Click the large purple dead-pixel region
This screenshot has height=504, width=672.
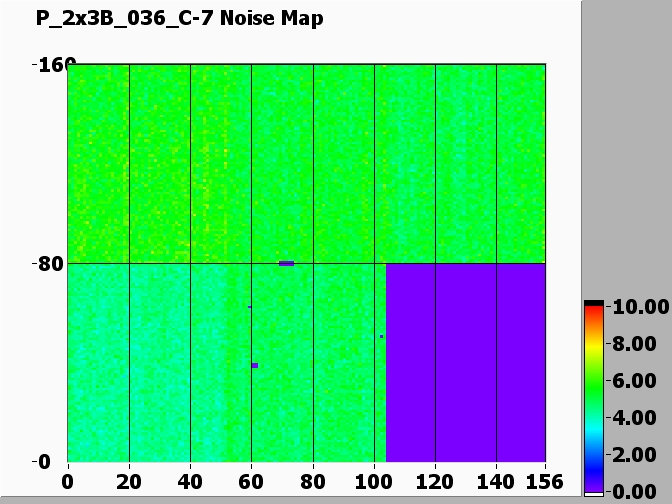[x=466, y=363]
